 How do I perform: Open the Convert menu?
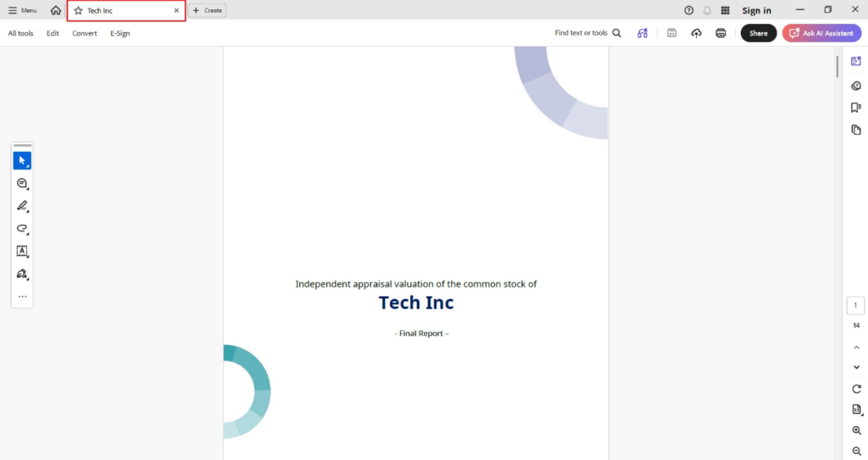coord(85,33)
